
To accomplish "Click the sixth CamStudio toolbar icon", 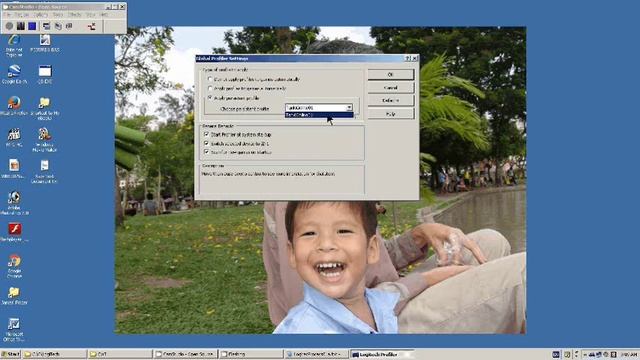I will pyautogui.click(x=69, y=26).
